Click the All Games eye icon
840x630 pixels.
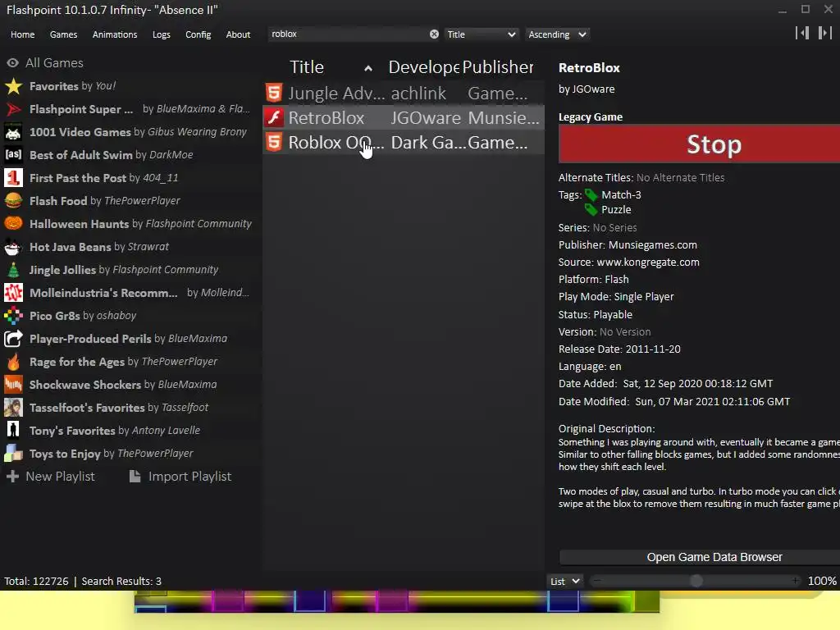pos(13,63)
